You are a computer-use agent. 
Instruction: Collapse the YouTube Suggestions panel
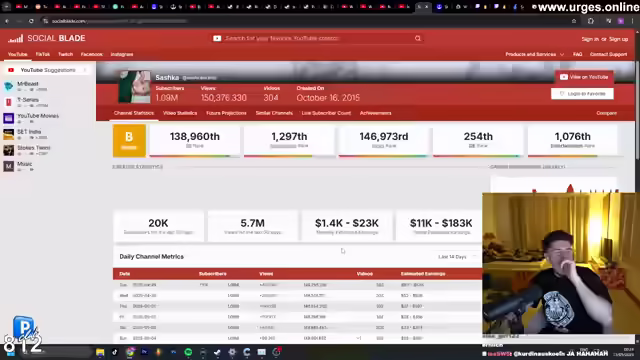coord(85,70)
